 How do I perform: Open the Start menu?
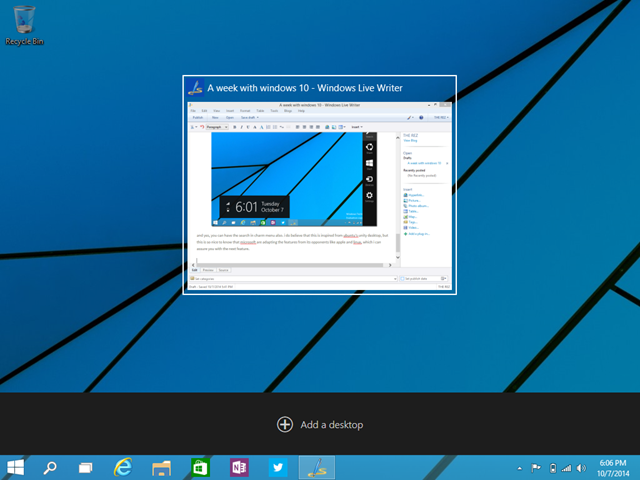click(x=16, y=467)
